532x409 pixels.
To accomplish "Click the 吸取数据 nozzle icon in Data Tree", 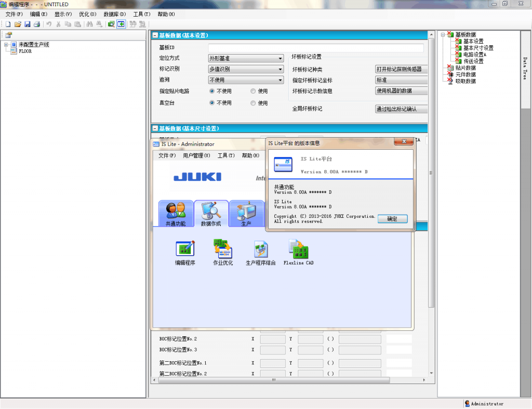I will 450,81.
